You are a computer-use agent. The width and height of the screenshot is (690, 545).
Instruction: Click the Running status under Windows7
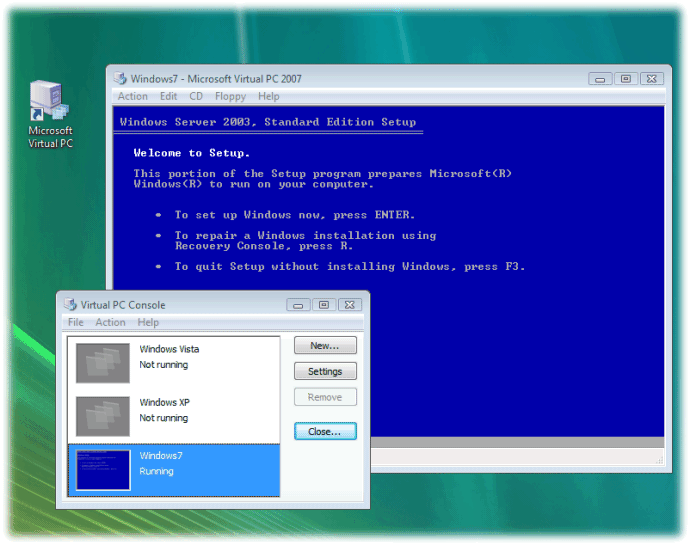(157, 471)
